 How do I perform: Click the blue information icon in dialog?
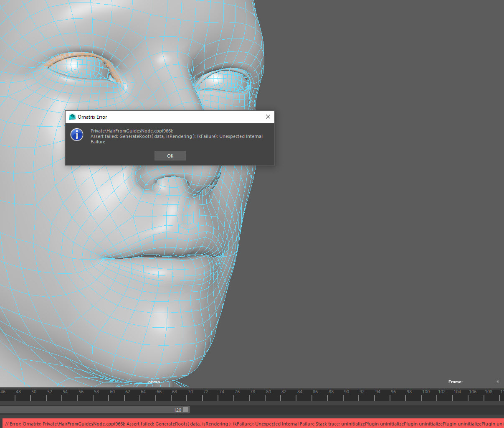77,135
